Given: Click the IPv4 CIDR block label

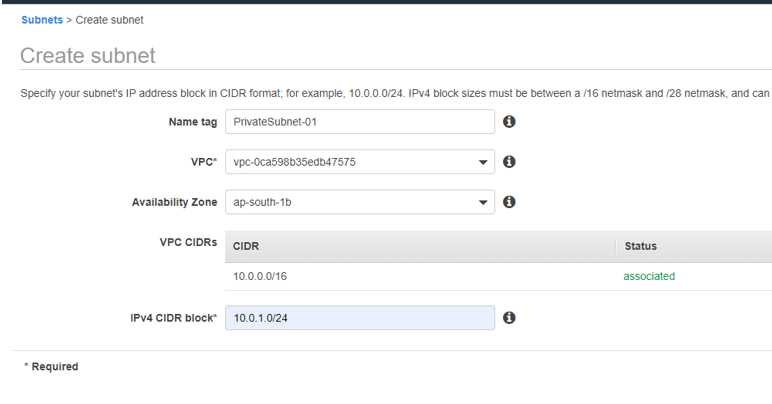Looking at the screenshot, I should 174,318.
